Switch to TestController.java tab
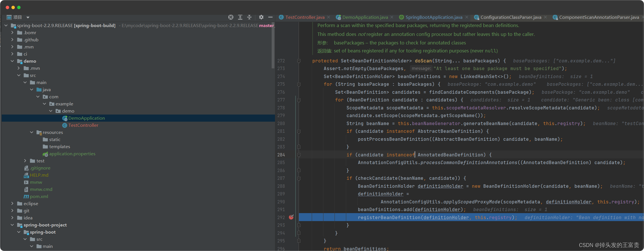Viewport: 644px width, 251px height. (x=305, y=17)
